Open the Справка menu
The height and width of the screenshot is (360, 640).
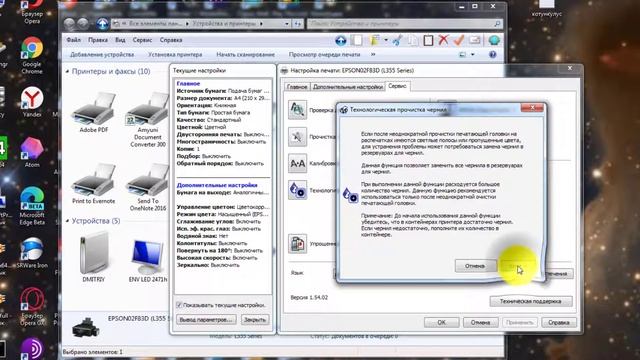click(x=171, y=40)
